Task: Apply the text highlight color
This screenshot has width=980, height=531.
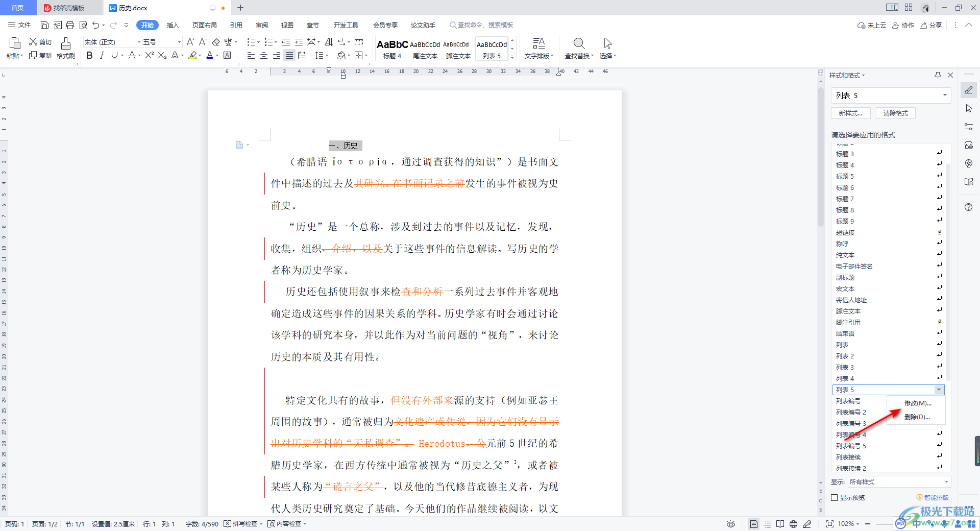Action: tap(192, 55)
